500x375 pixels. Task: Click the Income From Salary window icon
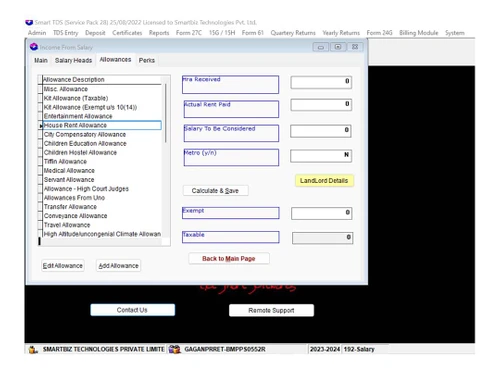pos(34,47)
